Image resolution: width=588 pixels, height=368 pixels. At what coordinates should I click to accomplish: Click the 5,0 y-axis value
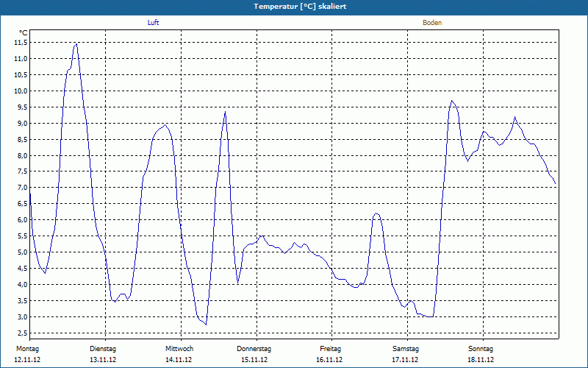coord(22,252)
